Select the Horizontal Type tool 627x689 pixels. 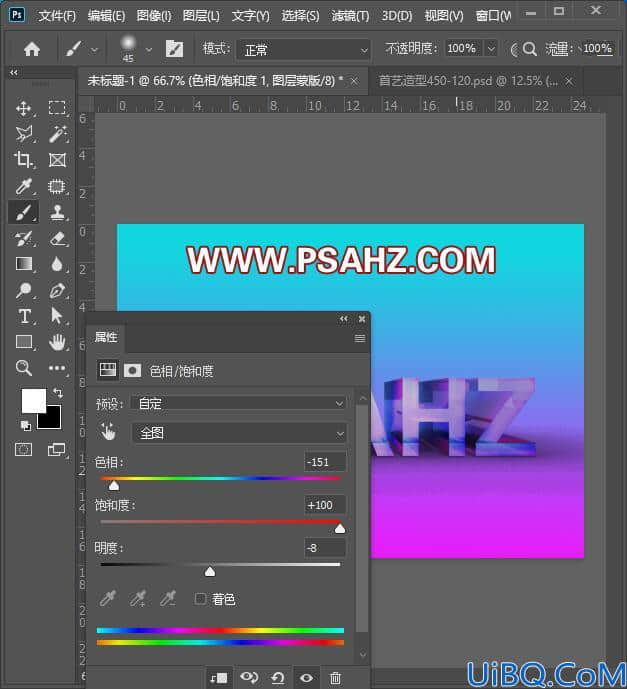pos(23,316)
